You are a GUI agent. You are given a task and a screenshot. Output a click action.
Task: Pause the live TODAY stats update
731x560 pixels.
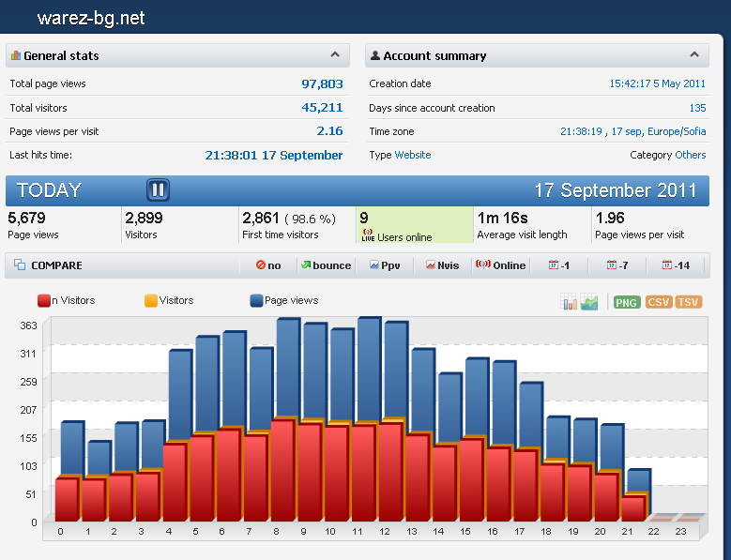(158, 190)
